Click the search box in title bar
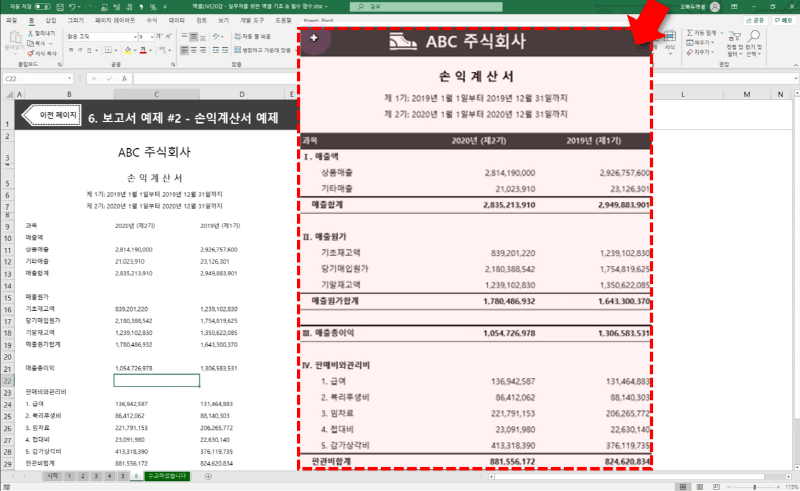 (x=426, y=7)
